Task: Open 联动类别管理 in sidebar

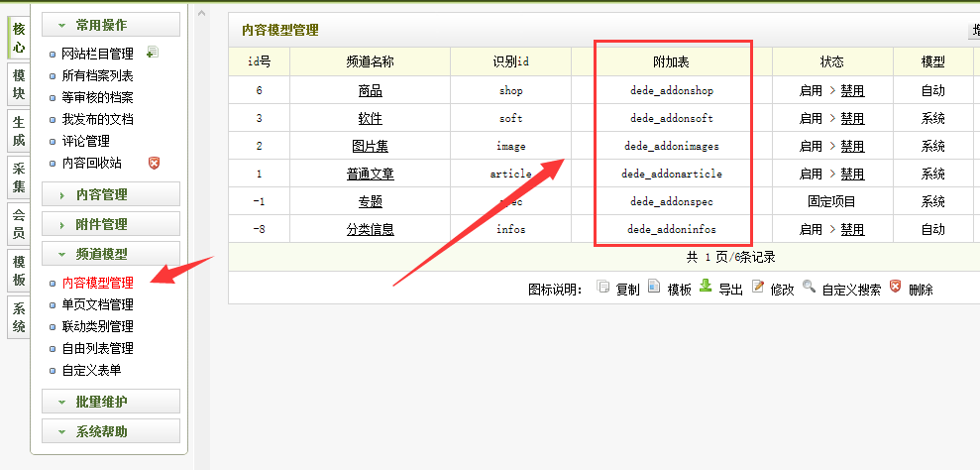Action: (97, 326)
